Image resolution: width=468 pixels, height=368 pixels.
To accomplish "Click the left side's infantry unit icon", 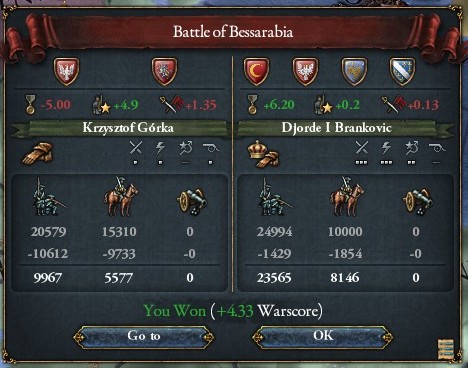I will coord(47,197).
